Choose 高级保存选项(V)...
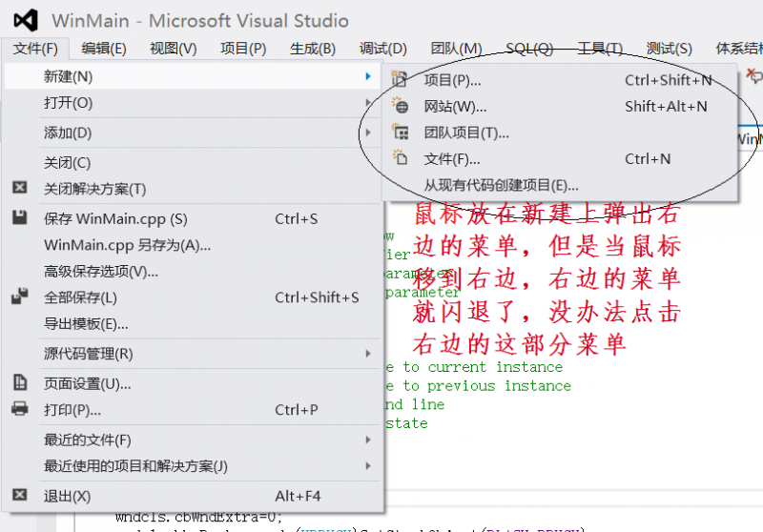The image size is (763, 532). click(x=192, y=272)
